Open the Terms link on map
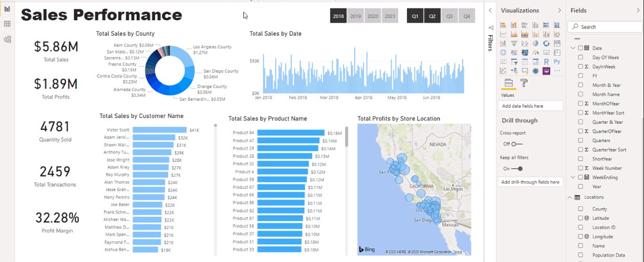Screen dimensions: 644x262 coord(458,253)
